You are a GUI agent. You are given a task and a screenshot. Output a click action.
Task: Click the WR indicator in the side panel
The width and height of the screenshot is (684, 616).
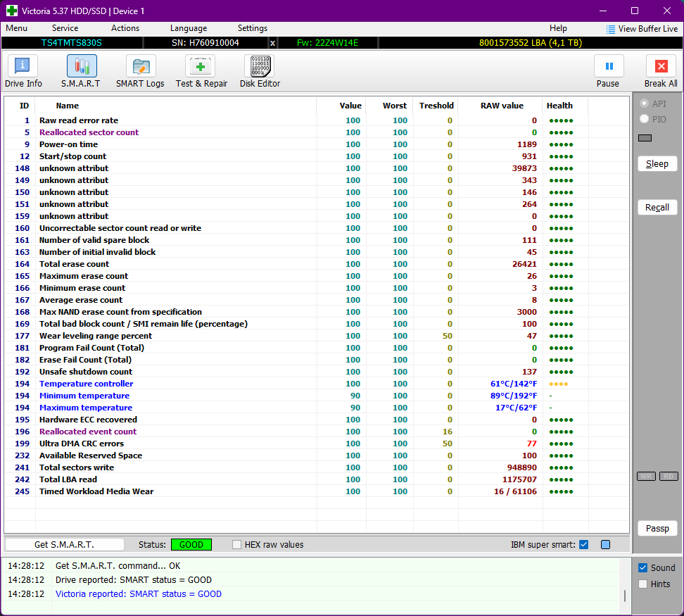pyautogui.click(x=646, y=477)
